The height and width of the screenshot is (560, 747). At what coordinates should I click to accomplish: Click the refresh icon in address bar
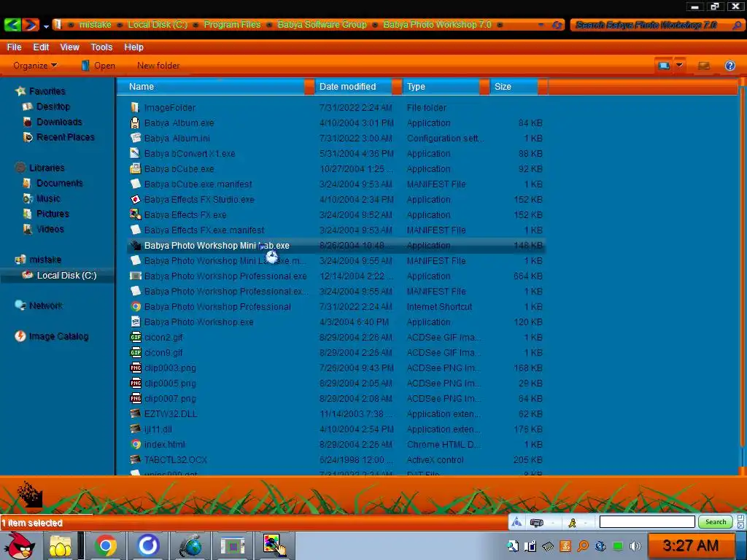coord(557,25)
